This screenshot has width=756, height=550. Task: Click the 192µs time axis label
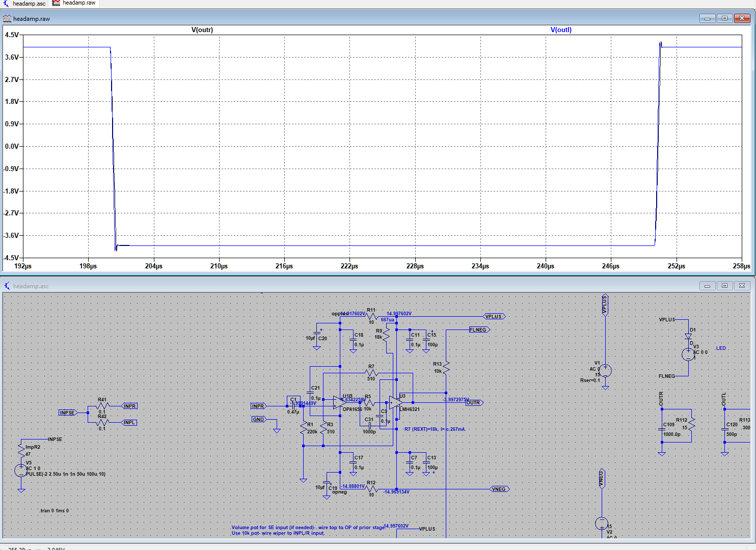[23, 266]
